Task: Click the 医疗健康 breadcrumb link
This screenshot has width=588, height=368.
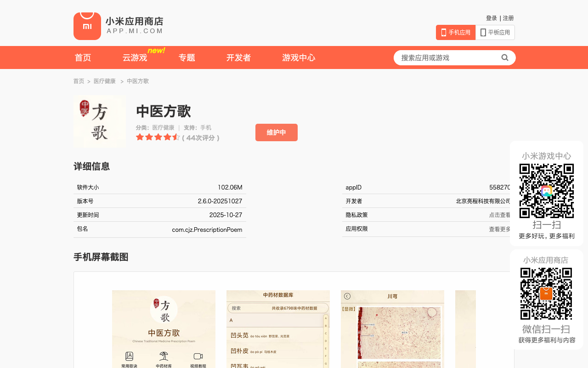Action: (105, 81)
